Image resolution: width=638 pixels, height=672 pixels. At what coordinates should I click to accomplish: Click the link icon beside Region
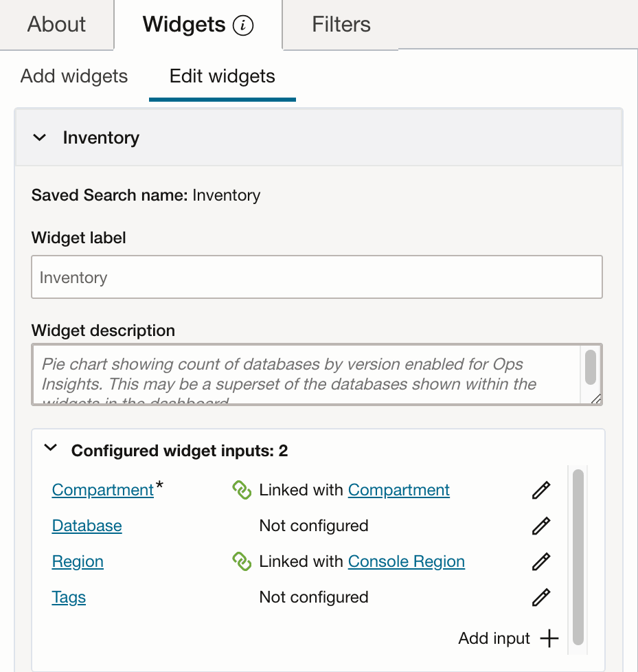(x=240, y=561)
